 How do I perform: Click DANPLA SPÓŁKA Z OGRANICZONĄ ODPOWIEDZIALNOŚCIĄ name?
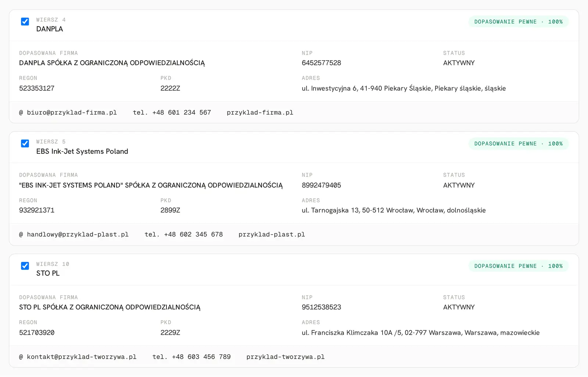click(x=112, y=63)
